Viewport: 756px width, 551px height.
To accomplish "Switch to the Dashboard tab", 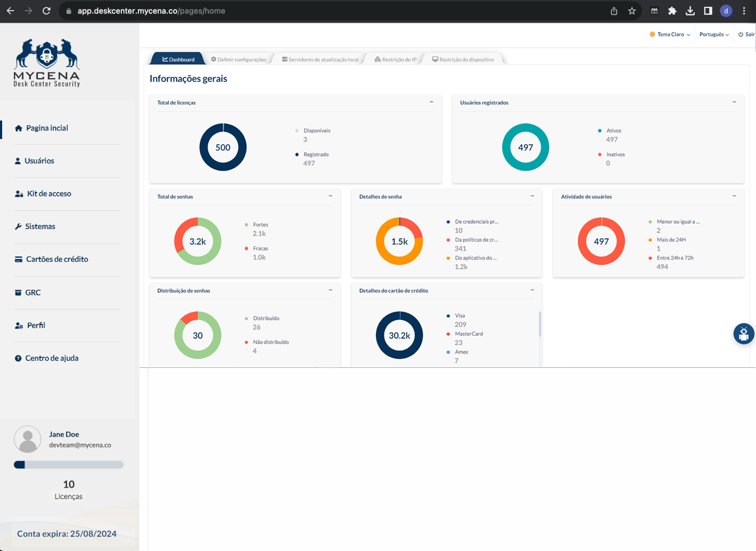I will pyautogui.click(x=178, y=59).
